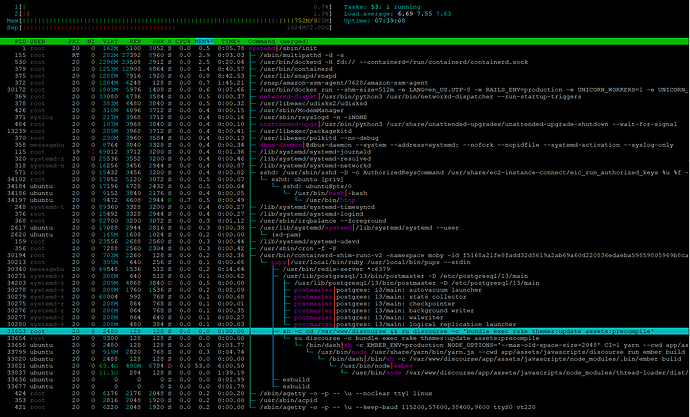690x417 pixels.
Task: Select the systemd-udevd process row
Action: 345,241
